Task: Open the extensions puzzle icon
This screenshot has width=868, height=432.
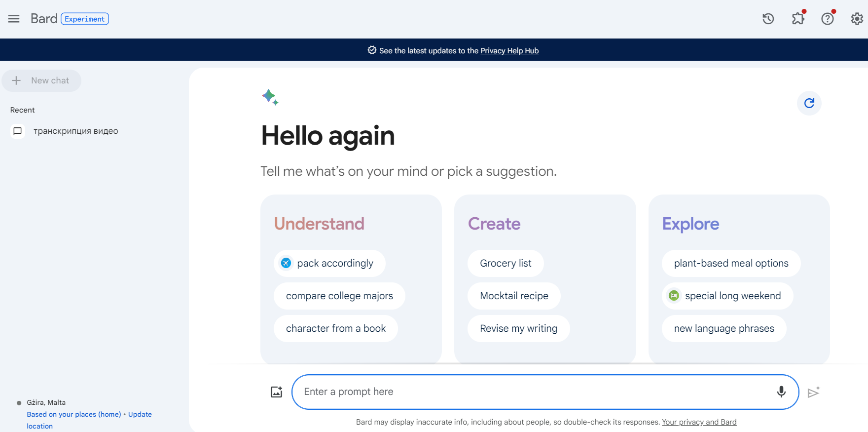Action: [x=797, y=19]
